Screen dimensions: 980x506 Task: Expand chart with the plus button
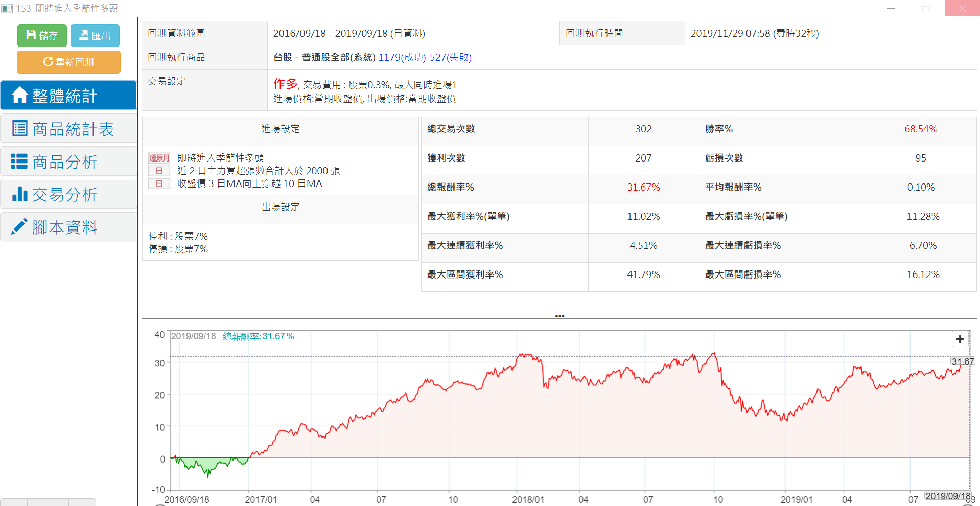click(x=960, y=339)
